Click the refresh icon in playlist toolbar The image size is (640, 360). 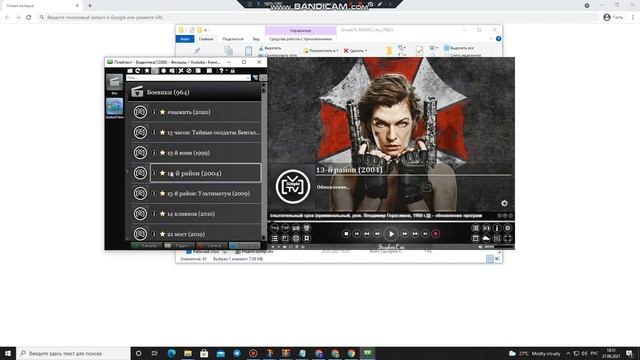point(138,71)
